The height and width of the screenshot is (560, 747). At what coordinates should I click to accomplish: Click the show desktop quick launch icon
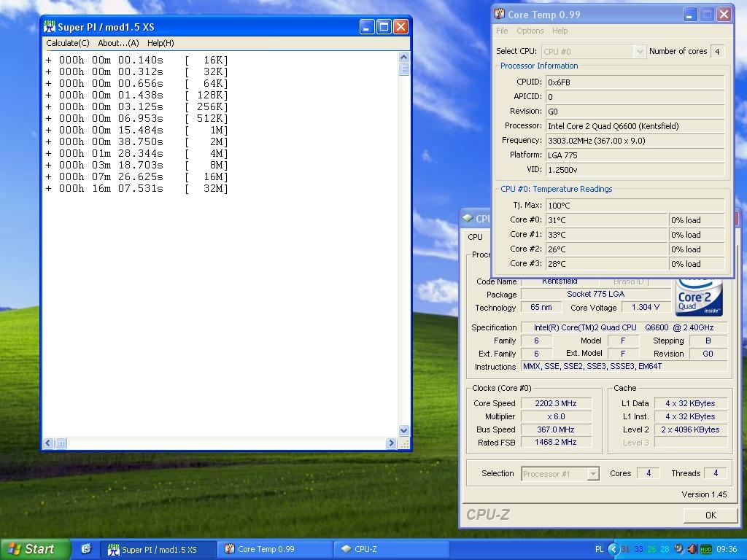click(86, 549)
